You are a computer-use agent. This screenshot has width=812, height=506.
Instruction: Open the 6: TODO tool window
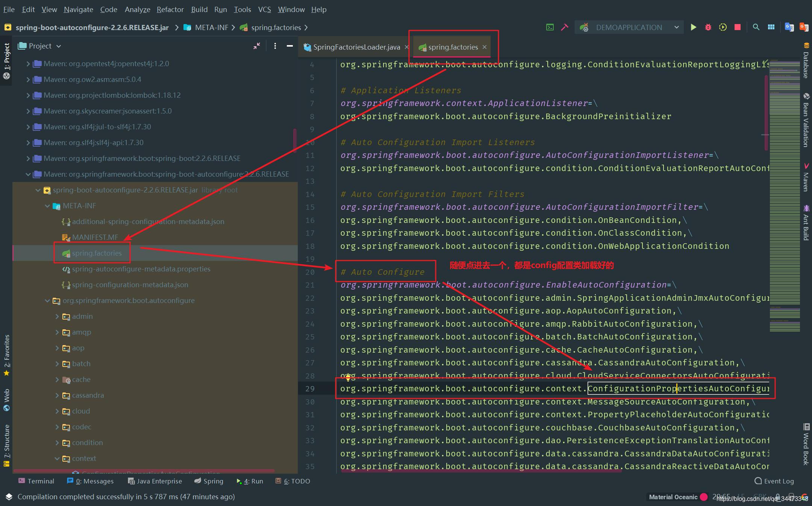click(x=292, y=481)
